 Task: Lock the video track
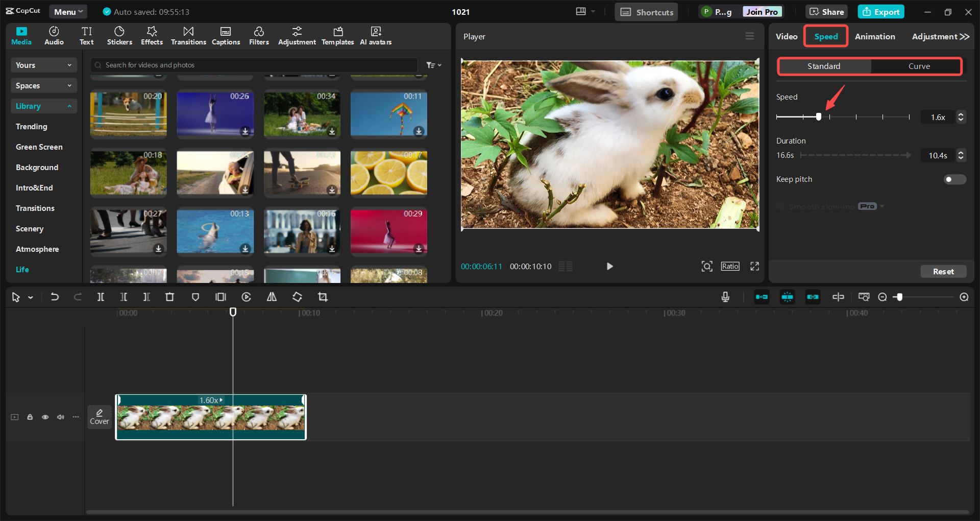[x=30, y=417]
